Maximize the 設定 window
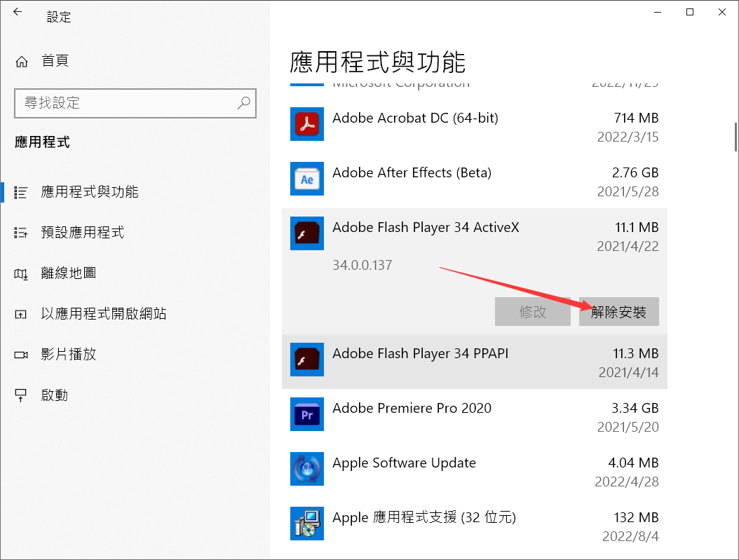The height and width of the screenshot is (560, 739). 690,12
